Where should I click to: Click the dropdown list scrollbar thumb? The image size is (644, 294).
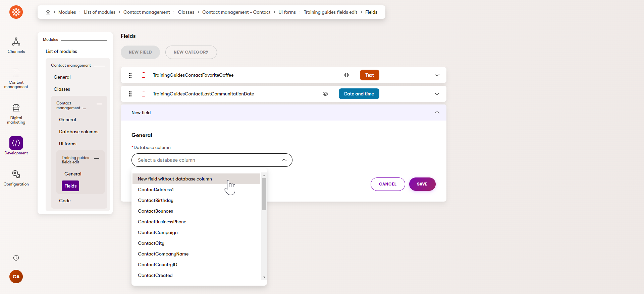tap(264, 194)
